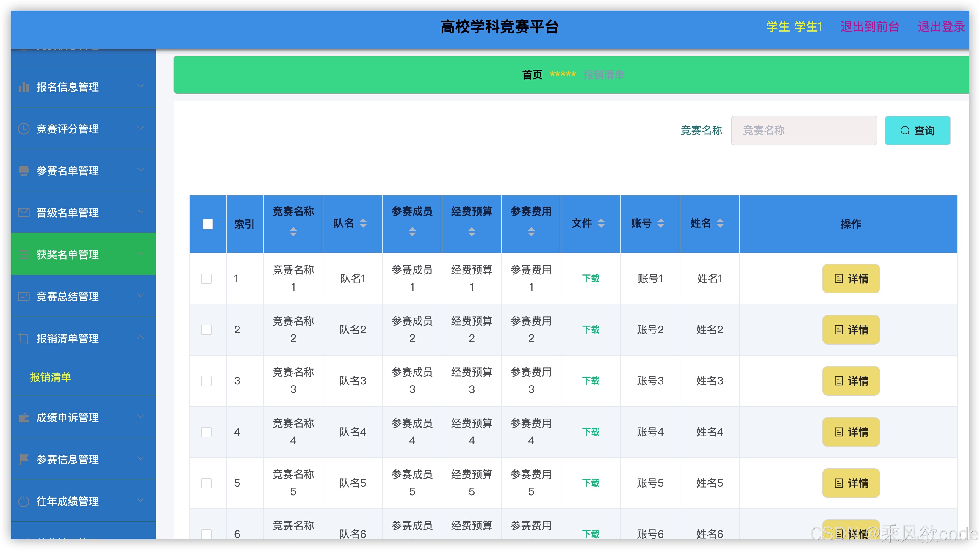Toggle the 队名 column sort arrows
The height and width of the screenshot is (550, 980).
(x=363, y=224)
